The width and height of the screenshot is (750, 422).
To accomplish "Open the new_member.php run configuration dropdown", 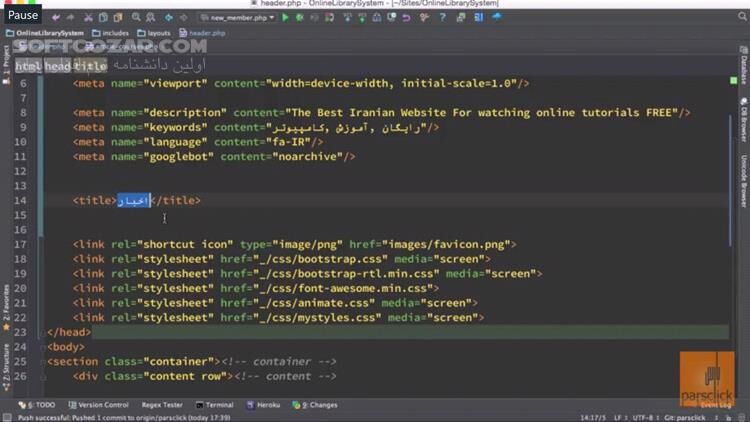I will click(x=237, y=17).
